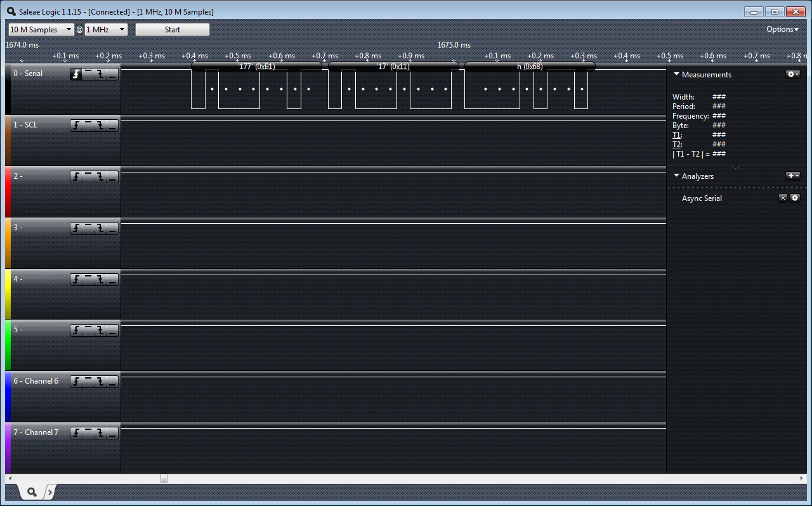This screenshot has width=812, height=506.
Task: Toggle low level trigger on channel 0 Serial
Action: (x=112, y=74)
